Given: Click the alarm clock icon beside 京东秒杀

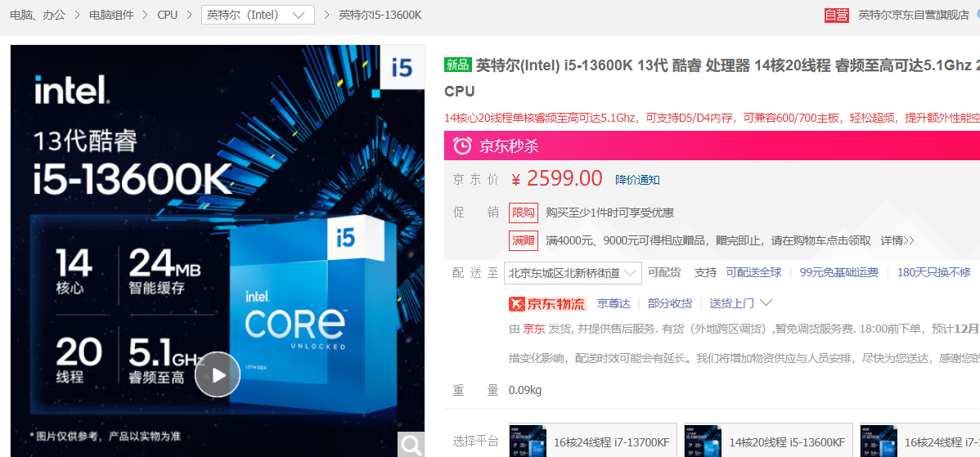Looking at the screenshot, I should [x=462, y=146].
